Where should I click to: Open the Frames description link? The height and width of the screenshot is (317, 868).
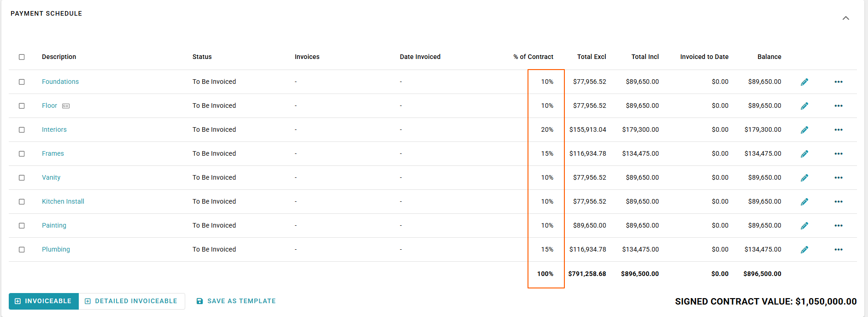click(53, 153)
